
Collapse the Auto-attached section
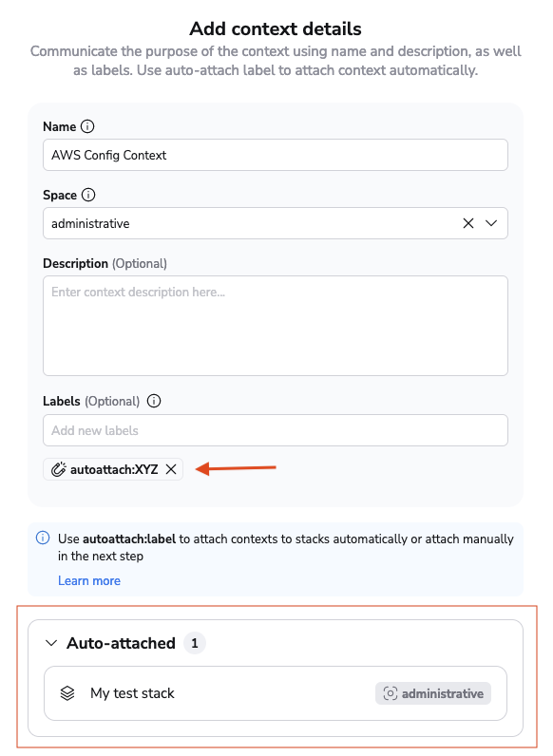(51, 643)
